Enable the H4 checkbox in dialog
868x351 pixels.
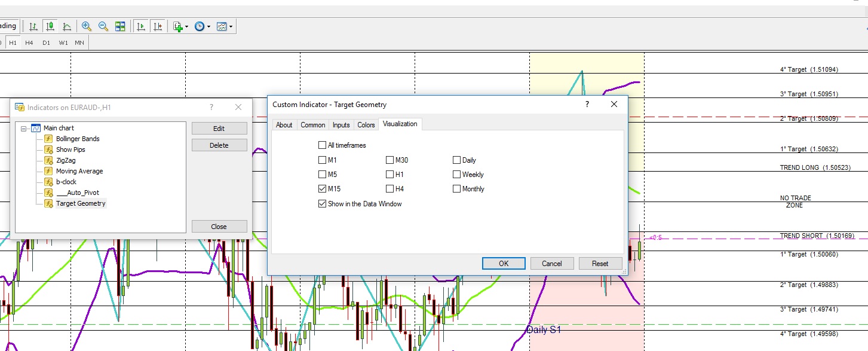(390, 189)
